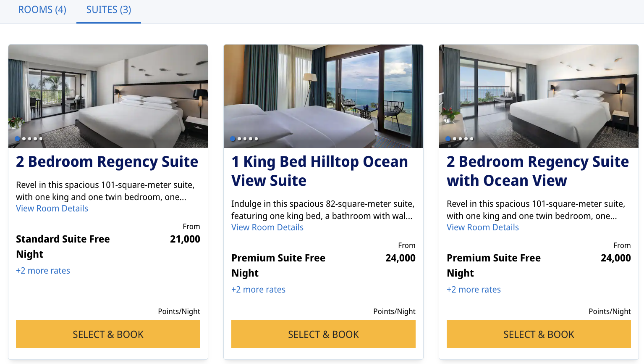This screenshot has width=644, height=364.
Task: Select third photo dot on Hilltop suite carousel
Action: coord(244,138)
